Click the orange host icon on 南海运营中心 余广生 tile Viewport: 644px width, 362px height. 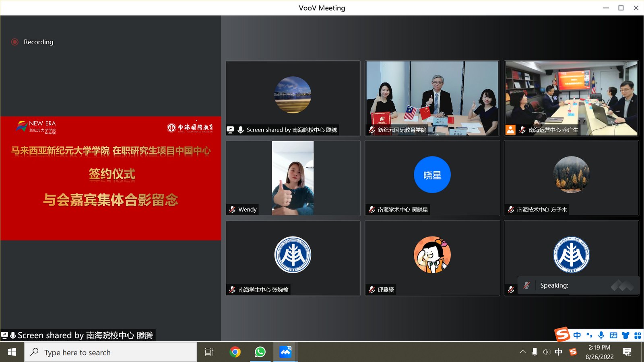point(510,130)
